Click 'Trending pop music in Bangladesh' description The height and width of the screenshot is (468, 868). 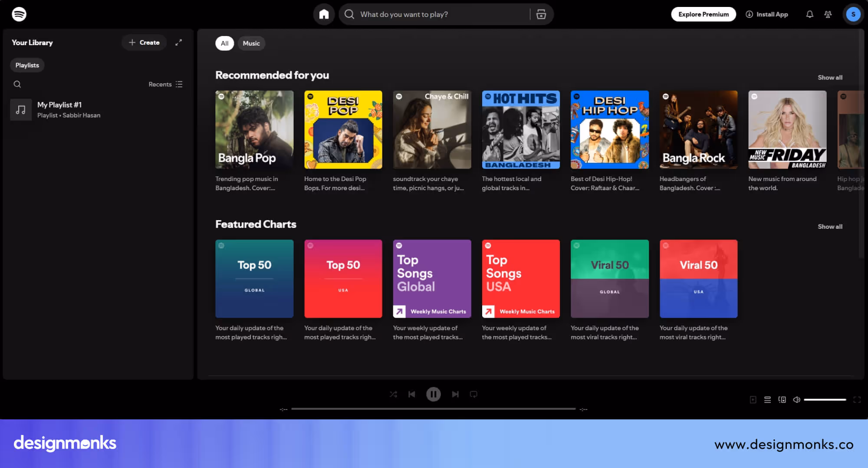coord(247,183)
